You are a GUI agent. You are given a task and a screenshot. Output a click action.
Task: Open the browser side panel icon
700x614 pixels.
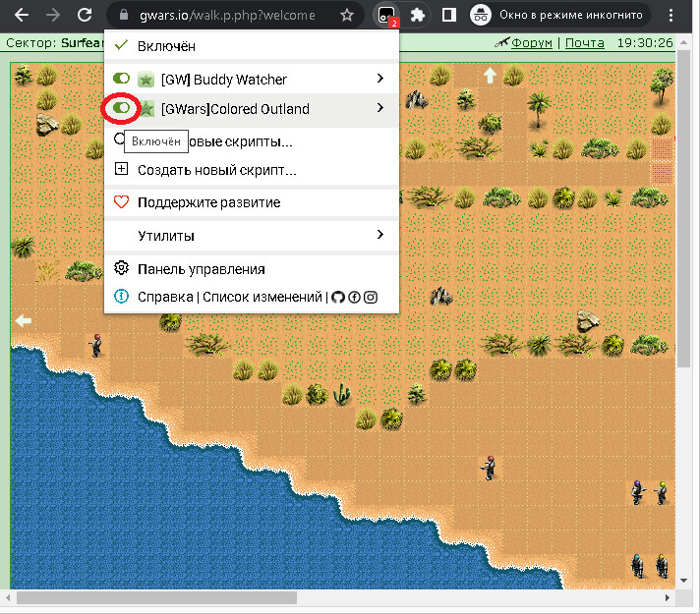(448, 15)
